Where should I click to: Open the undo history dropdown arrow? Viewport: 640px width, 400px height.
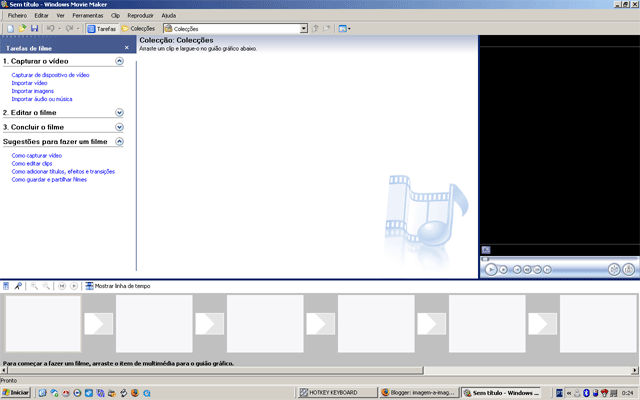pyautogui.click(x=60, y=29)
